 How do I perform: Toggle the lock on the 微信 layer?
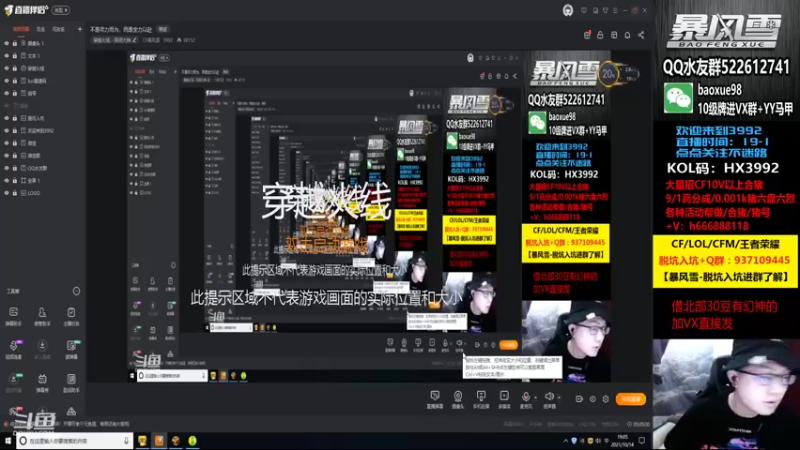(15, 143)
